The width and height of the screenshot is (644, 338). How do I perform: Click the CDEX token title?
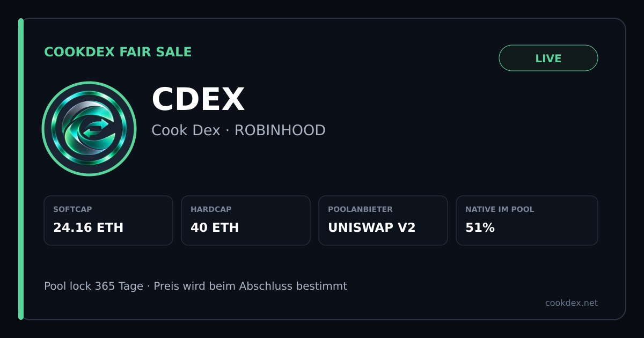[198, 100]
